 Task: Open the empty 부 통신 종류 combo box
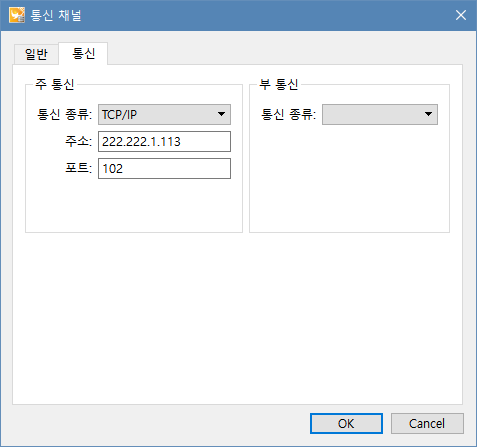click(x=380, y=114)
